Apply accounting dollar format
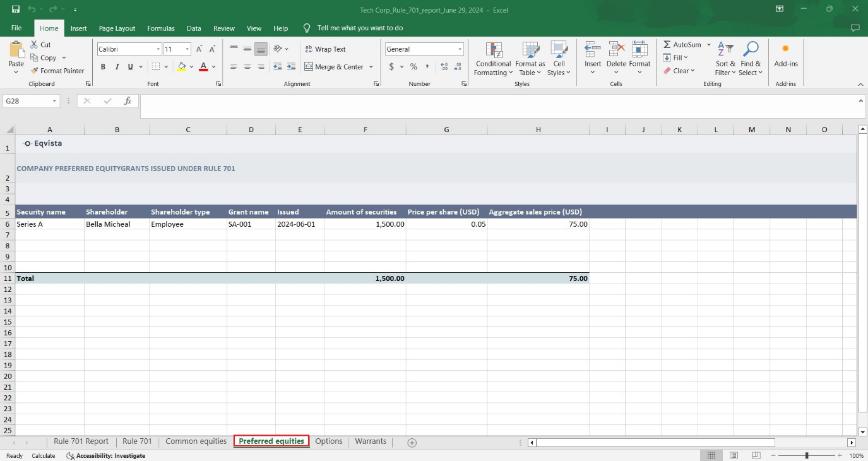Image resolution: width=868 pixels, height=461 pixels. coord(391,66)
